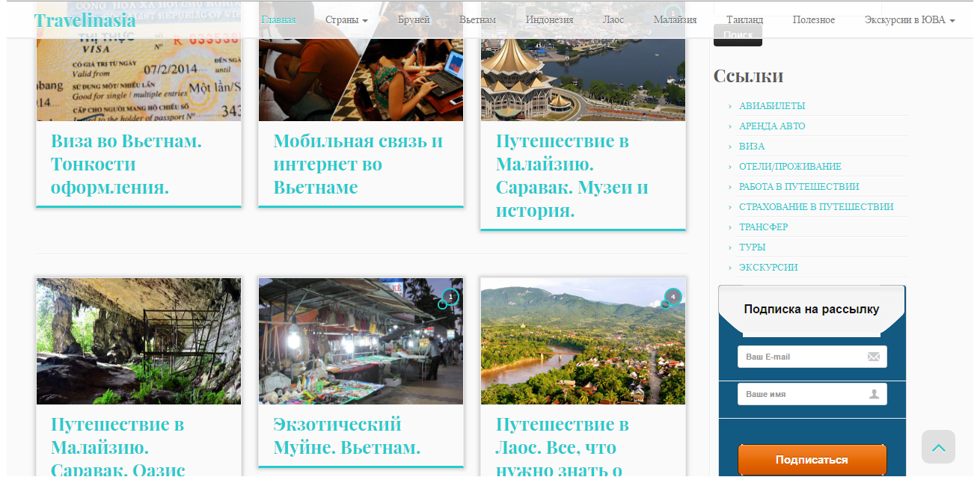Open the ТРАНСФЕР sidebar link
This screenshot has height=477, width=980.
(763, 227)
